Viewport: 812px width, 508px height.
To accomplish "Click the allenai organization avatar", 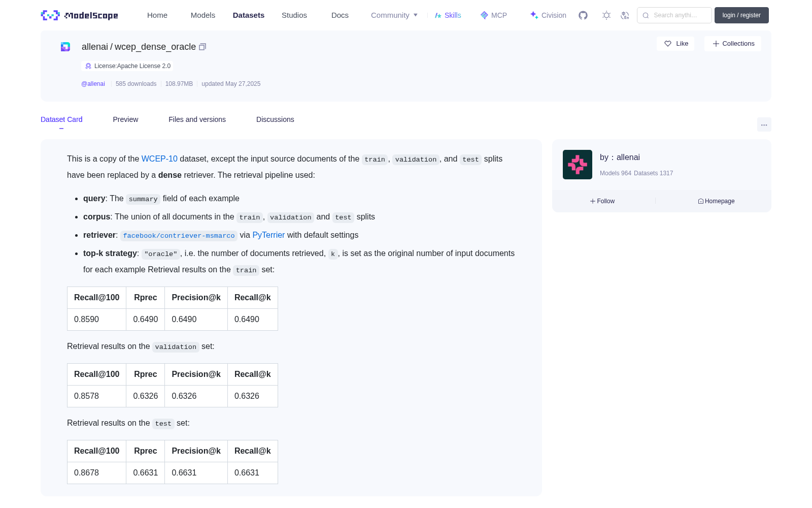I will click(578, 165).
